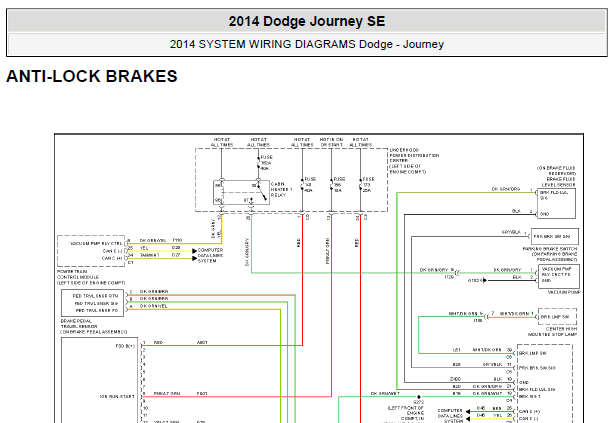
Task: Click the 'FSD B(+)' pin label
Action: pyautogui.click(x=125, y=346)
